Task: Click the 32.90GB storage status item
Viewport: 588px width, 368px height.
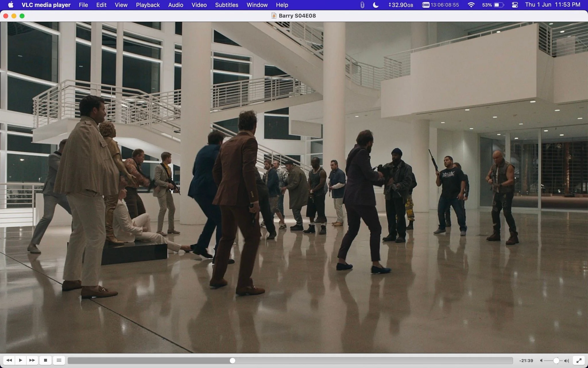Action: pos(401,5)
